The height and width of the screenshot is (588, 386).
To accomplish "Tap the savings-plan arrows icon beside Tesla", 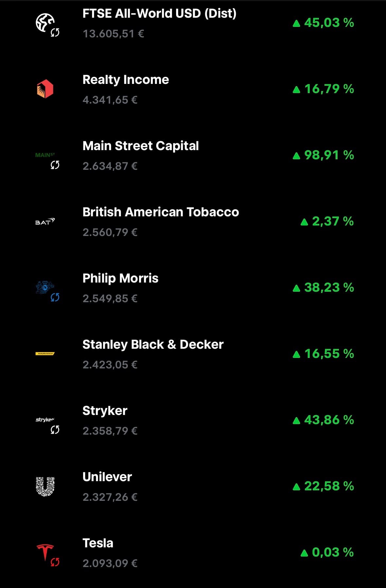I will (55, 562).
